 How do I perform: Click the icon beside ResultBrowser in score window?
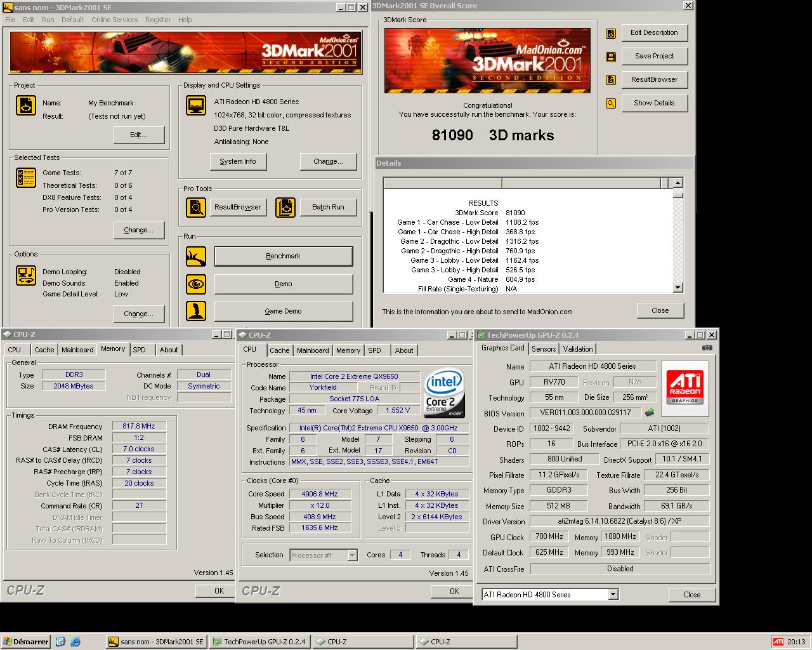click(611, 80)
